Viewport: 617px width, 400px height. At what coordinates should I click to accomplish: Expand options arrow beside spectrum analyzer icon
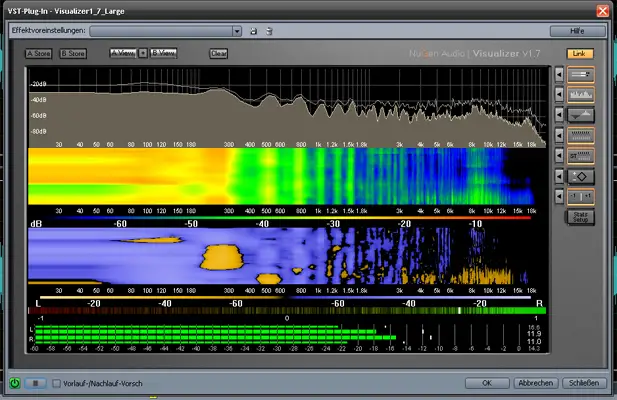coord(559,94)
